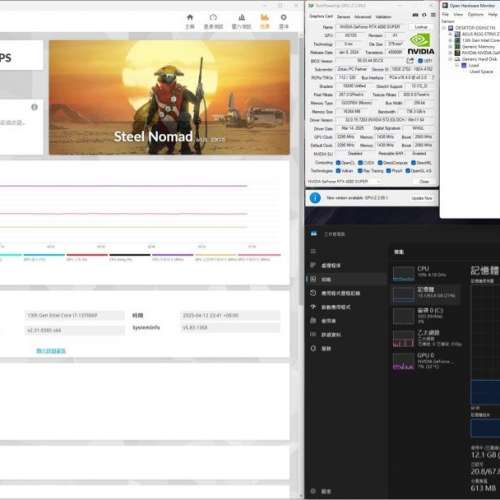Toggle the OpenGL 4.6 checkbox in GPU-Z

pyautogui.click(x=408, y=171)
